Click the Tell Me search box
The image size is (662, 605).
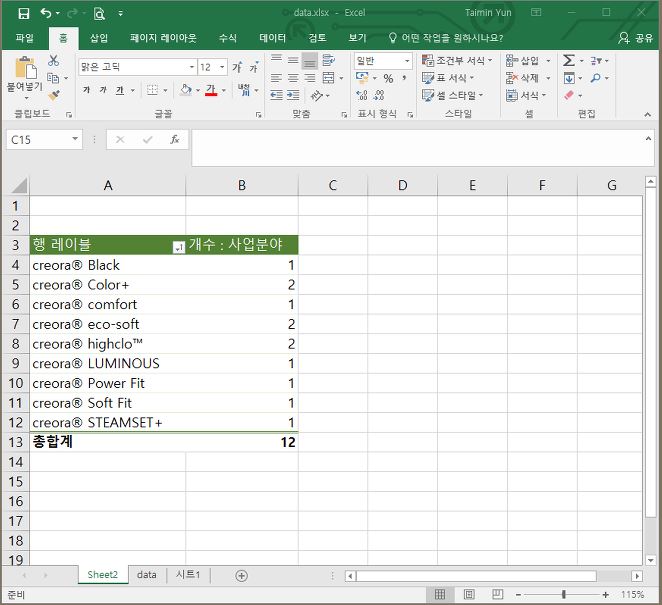tap(446, 38)
